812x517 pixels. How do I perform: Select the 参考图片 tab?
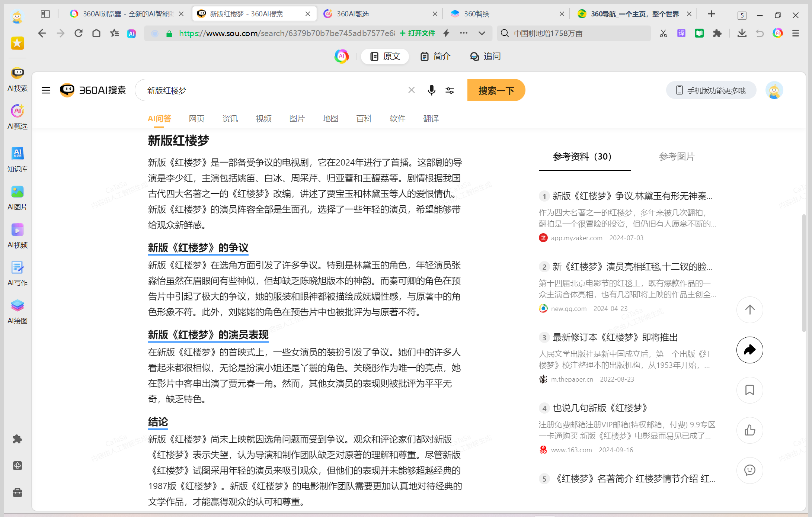(677, 157)
